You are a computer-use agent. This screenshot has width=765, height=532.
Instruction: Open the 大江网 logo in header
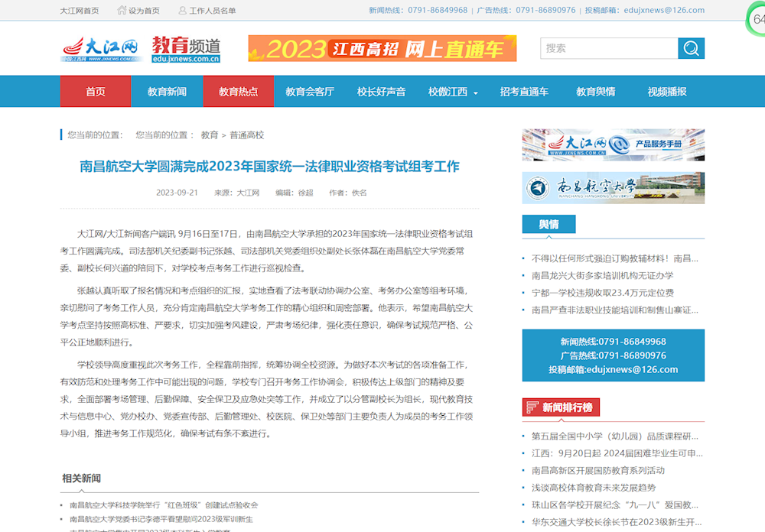pos(102,49)
